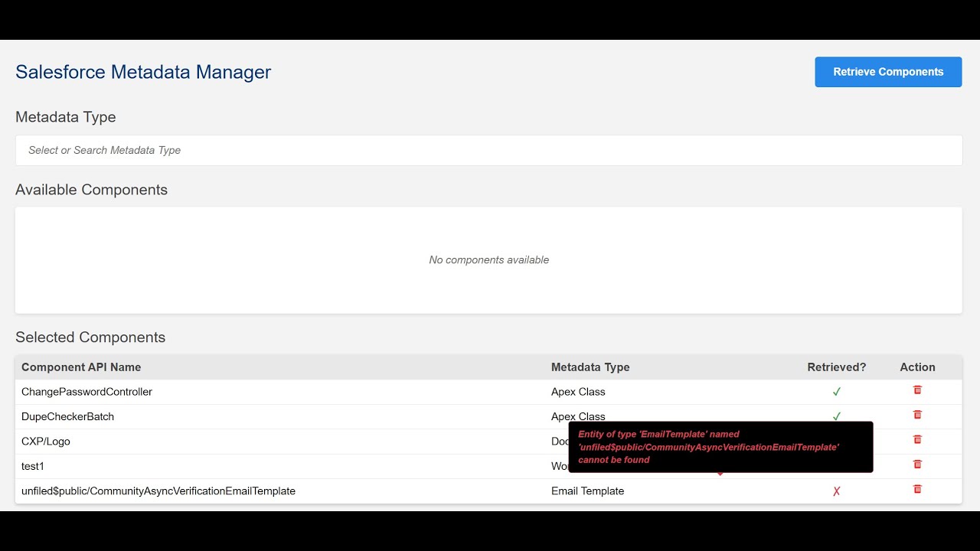Click the EmailTemplate error tooltip
The height and width of the screenshot is (551, 980).
[720, 447]
